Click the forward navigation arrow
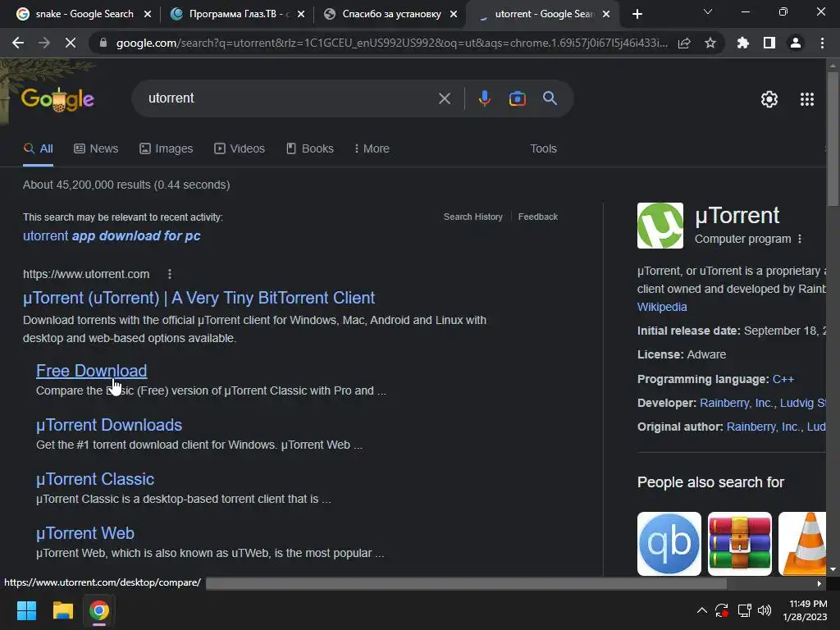The width and height of the screenshot is (840, 630). click(x=44, y=43)
